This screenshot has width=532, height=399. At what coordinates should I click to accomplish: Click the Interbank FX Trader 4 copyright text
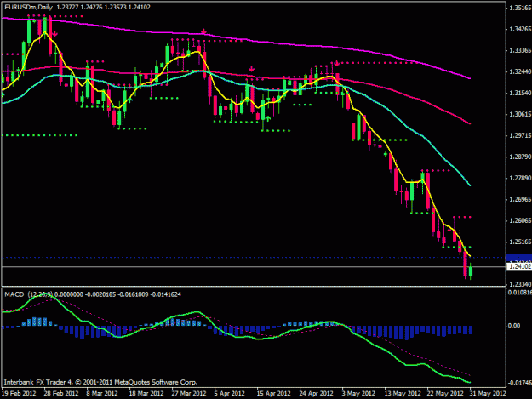pyautogui.click(x=100, y=382)
